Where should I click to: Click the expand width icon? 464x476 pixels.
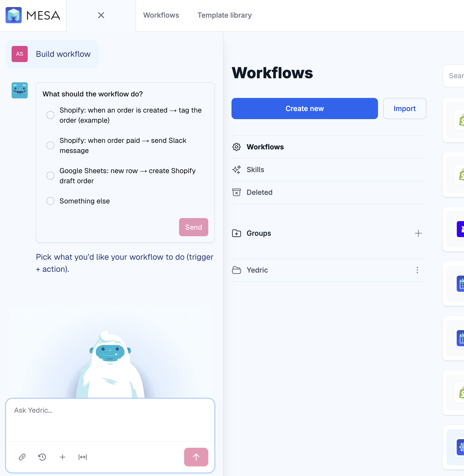tap(83, 457)
